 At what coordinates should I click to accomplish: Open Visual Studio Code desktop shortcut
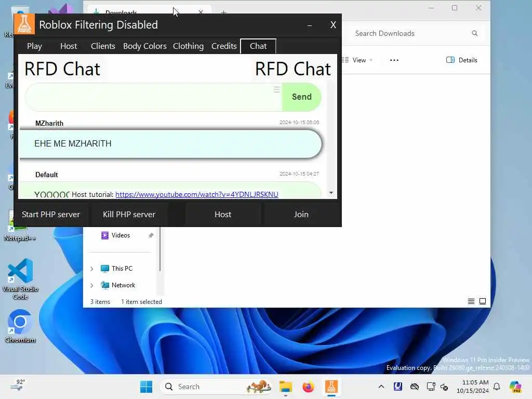[20, 279]
